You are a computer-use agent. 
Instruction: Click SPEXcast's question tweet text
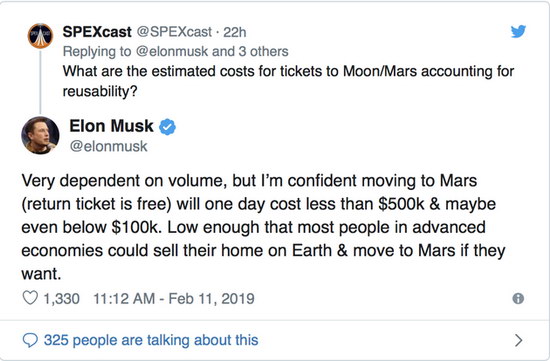[288, 81]
